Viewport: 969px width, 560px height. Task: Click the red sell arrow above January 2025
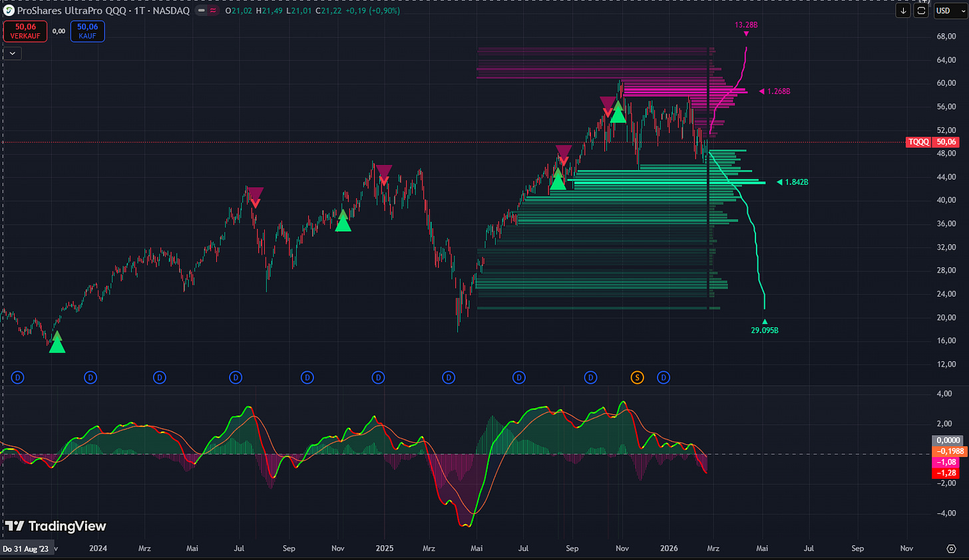coord(383,176)
